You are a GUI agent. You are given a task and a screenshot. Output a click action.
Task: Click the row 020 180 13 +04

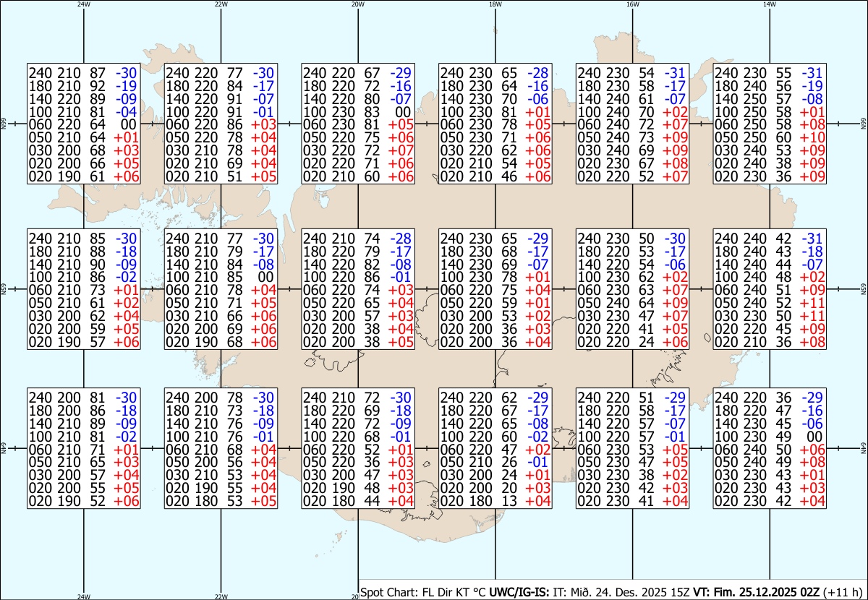point(495,501)
